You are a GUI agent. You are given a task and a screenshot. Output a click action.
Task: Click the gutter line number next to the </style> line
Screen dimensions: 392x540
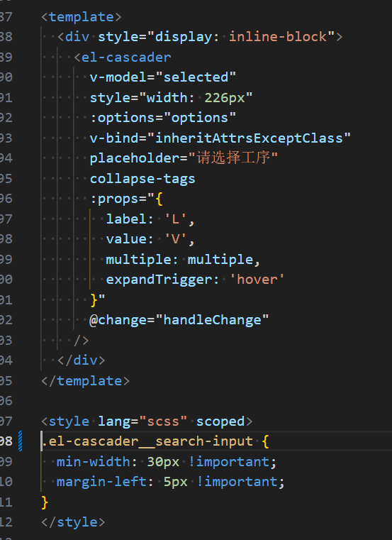pyautogui.click(x=6, y=522)
